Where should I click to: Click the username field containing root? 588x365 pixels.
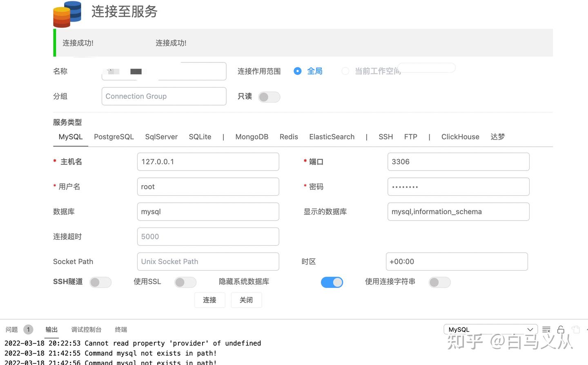(x=208, y=187)
